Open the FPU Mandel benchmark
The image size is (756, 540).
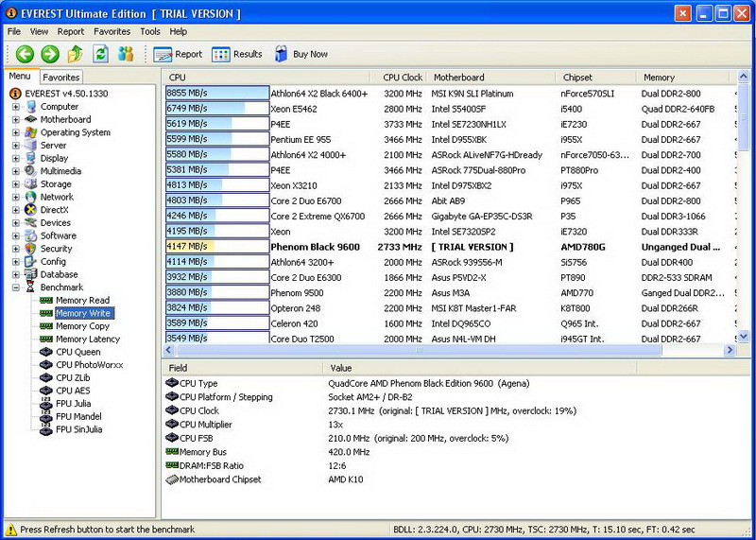click(x=78, y=417)
